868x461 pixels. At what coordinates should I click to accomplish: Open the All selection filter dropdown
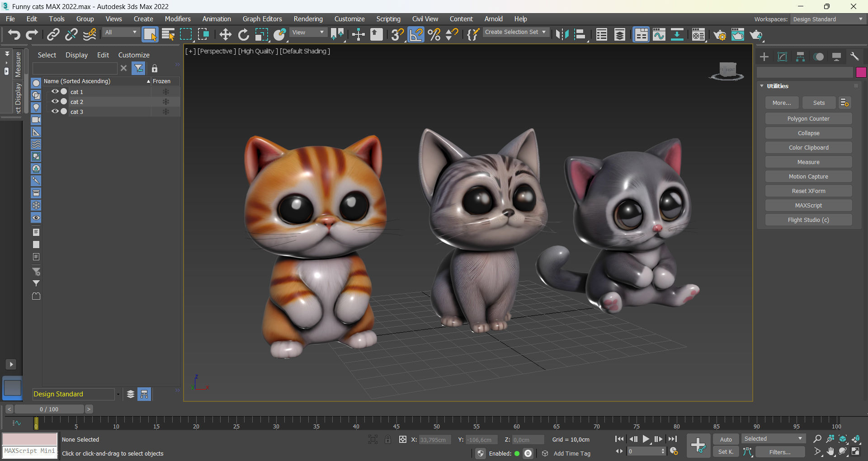coord(121,32)
